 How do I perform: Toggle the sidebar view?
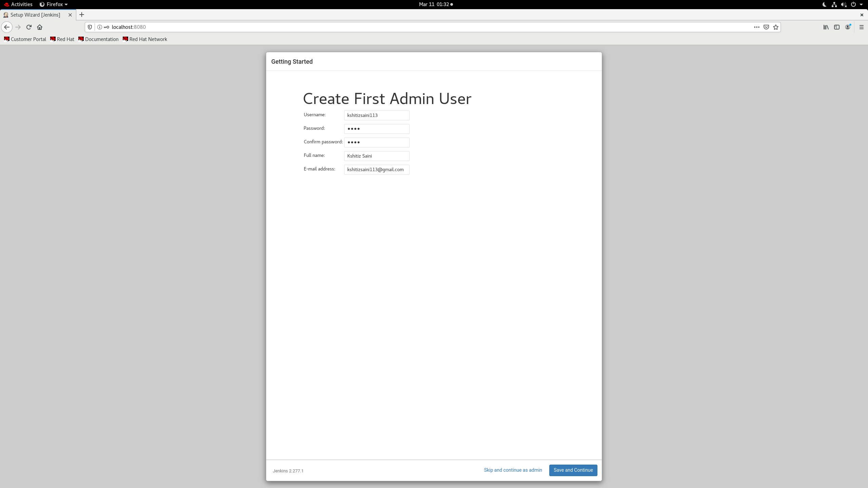click(837, 27)
